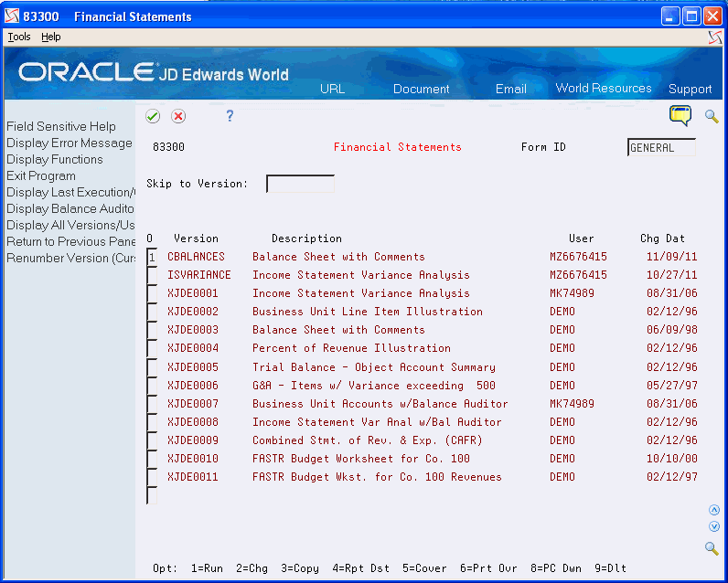Click the Form ID field containing GENERAL
This screenshot has width=728, height=583.
pyautogui.click(x=661, y=147)
